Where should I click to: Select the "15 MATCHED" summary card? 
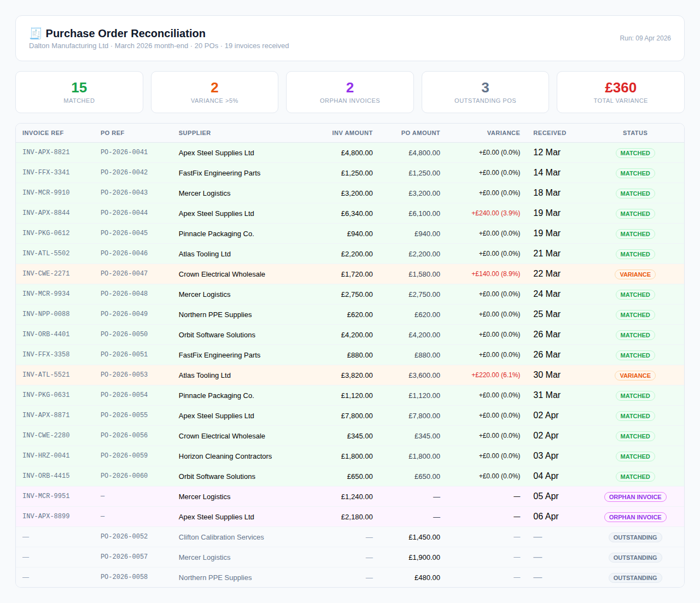(79, 92)
